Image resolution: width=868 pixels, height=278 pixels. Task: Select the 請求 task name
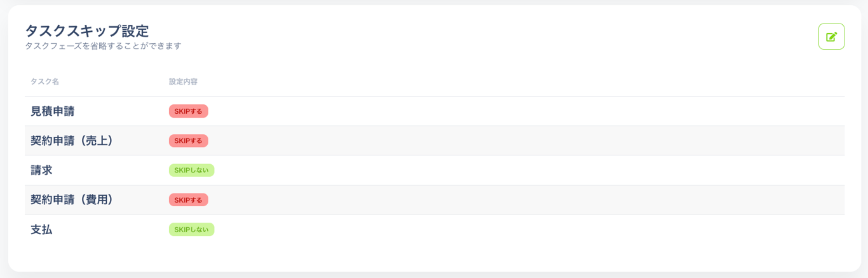(41, 170)
